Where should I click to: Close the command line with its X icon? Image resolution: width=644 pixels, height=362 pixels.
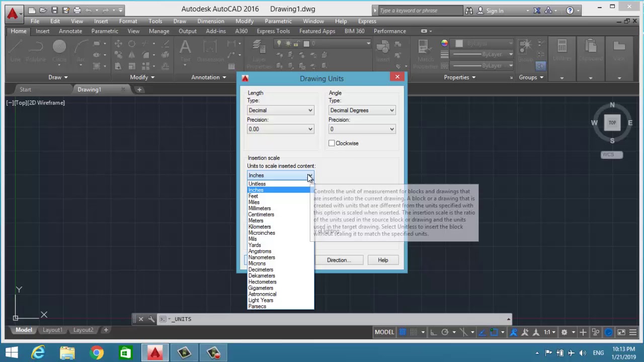tap(141, 319)
